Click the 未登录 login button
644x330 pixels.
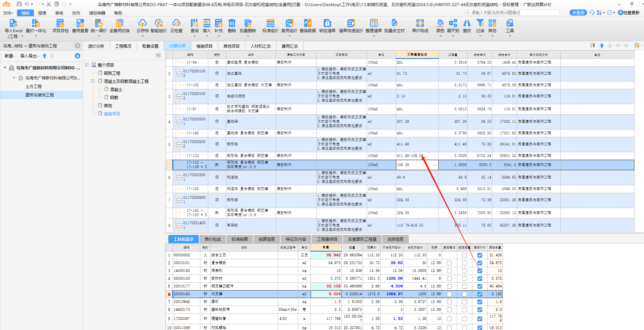[x=578, y=13]
